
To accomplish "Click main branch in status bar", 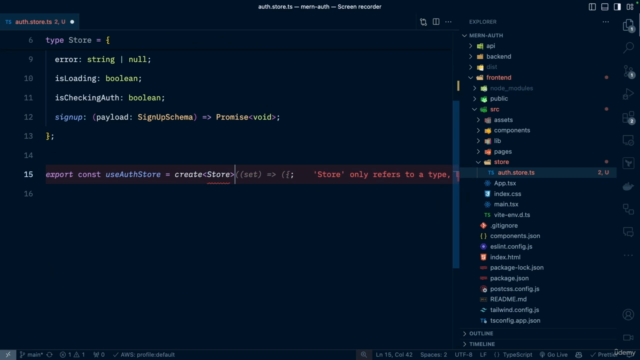I will 31,355.
